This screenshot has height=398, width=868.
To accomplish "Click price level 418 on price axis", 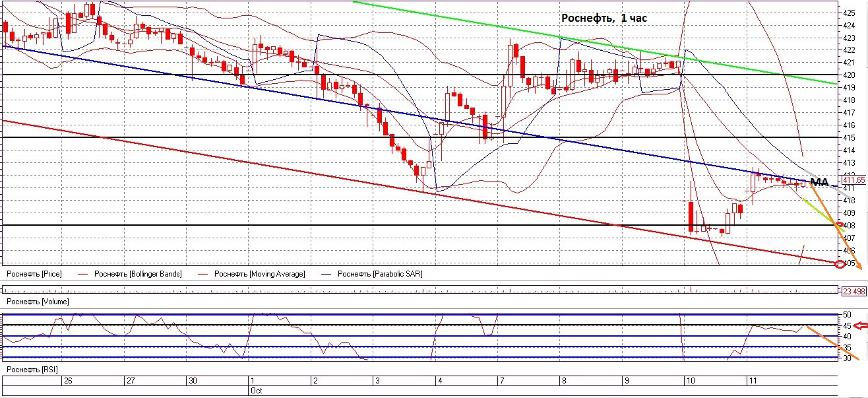I will click(x=850, y=100).
